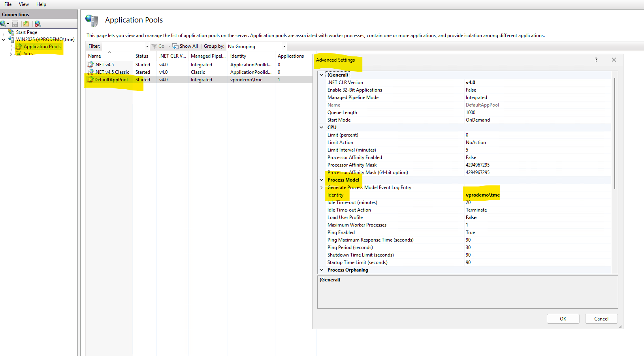Expand the Sites node in the Connections tree

(11, 54)
